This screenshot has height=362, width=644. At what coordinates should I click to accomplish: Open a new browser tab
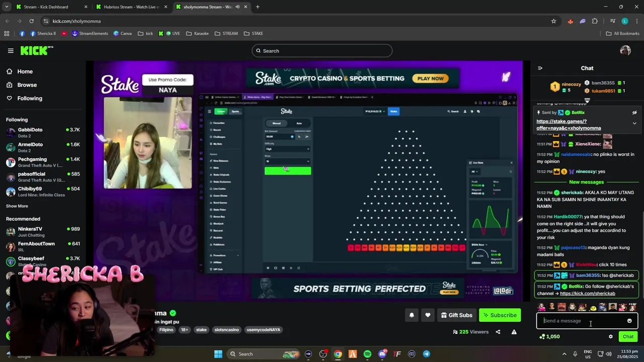pyautogui.click(x=258, y=7)
